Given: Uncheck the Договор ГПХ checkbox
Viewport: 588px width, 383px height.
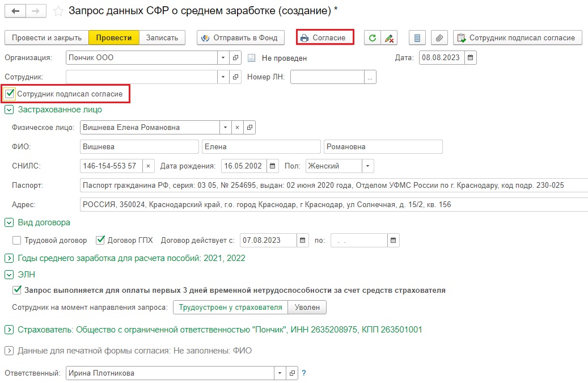Looking at the screenshot, I should tap(100, 240).
